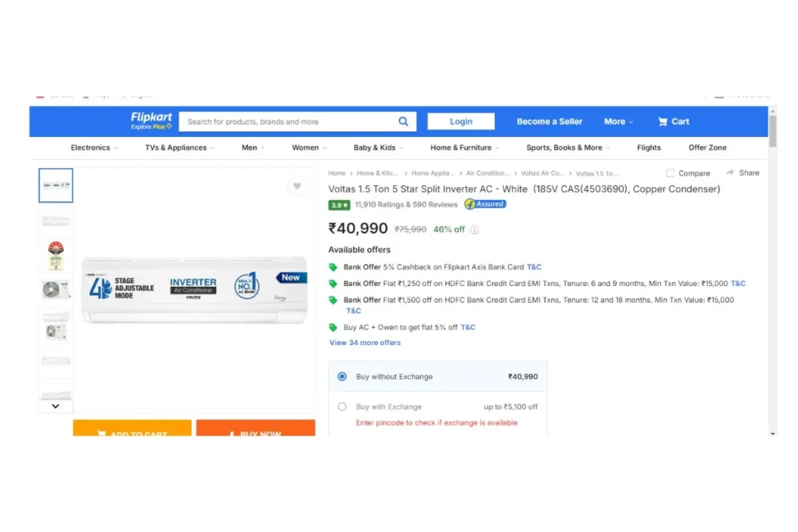Add product to wishlist with heart icon
This screenshot has height=532, width=798.
pyautogui.click(x=297, y=186)
